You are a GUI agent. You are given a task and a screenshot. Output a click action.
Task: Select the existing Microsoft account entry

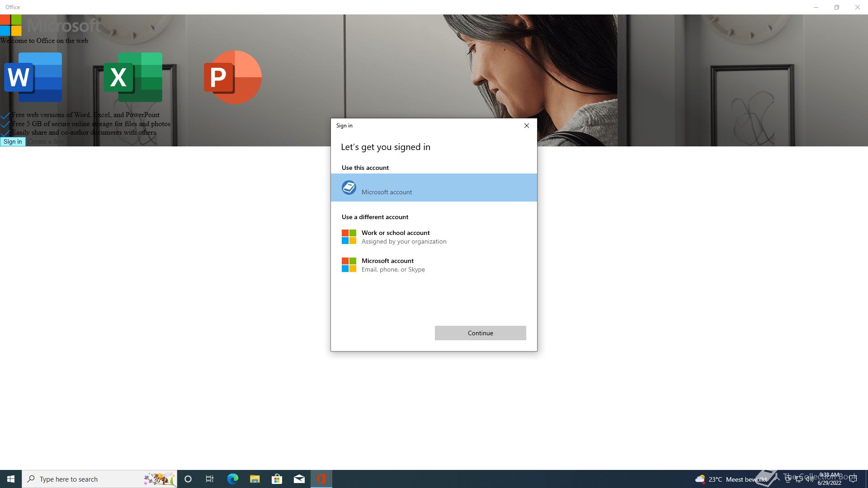434,188
